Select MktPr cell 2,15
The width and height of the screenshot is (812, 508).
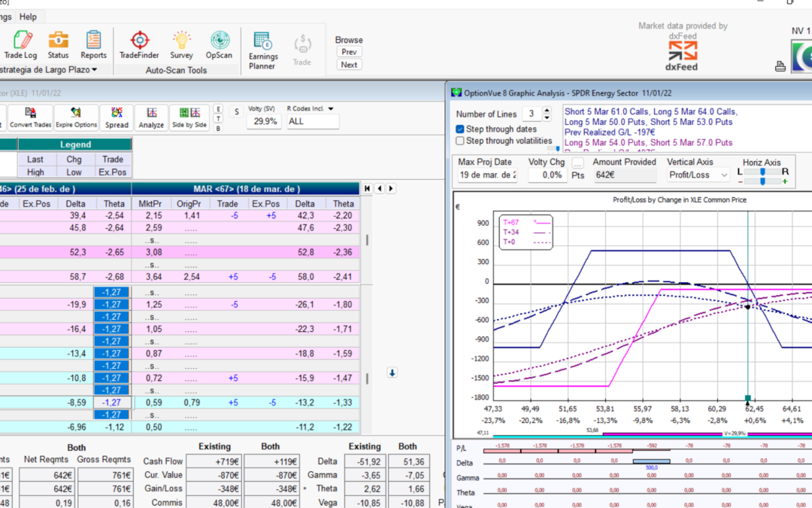pyautogui.click(x=154, y=216)
